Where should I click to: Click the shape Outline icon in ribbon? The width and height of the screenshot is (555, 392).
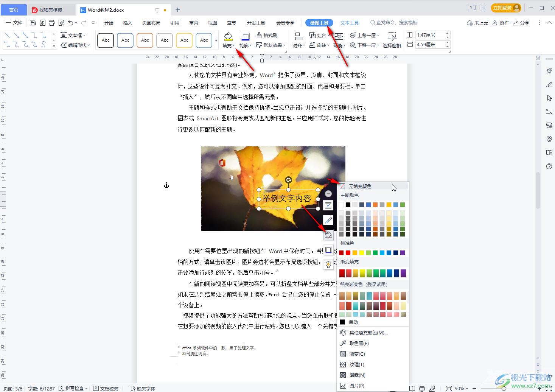point(245,37)
